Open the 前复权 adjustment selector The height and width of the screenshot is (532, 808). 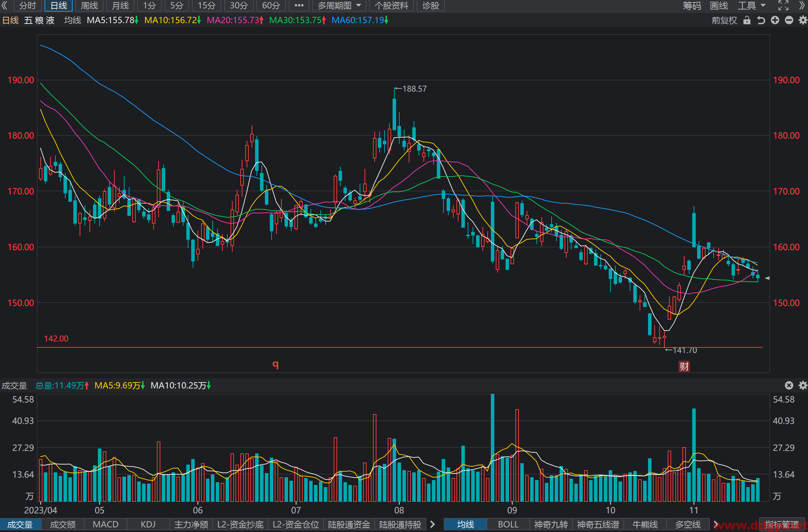tap(724, 20)
